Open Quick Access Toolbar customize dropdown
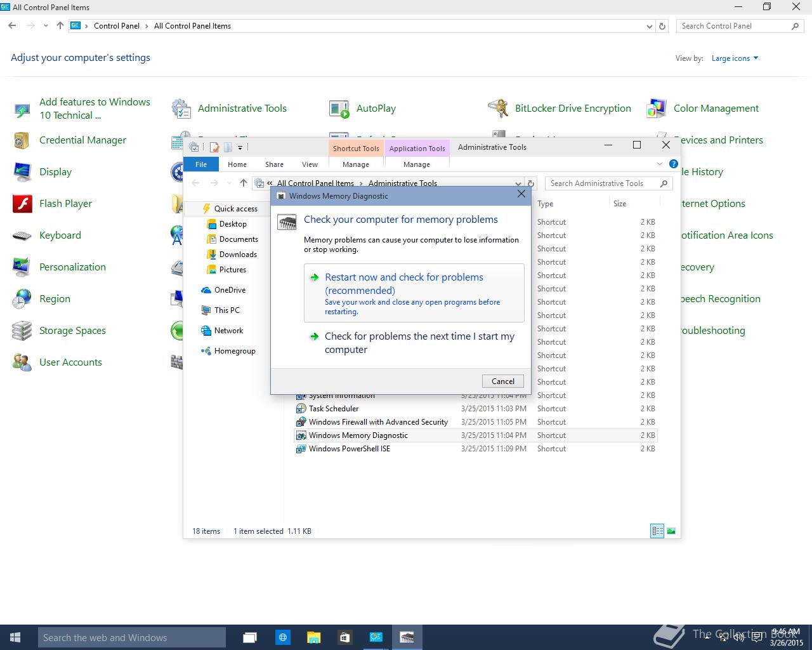812x650 pixels. pos(240,147)
